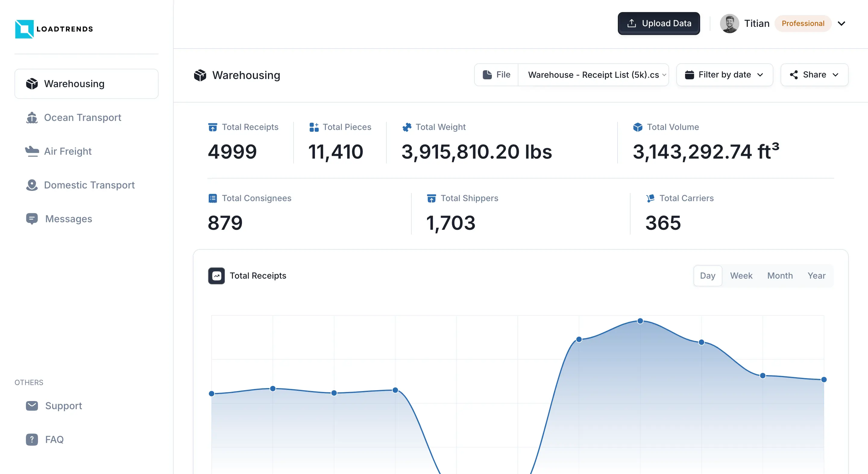Click the Upload Data button
This screenshot has height=474, width=868.
click(659, 23)
